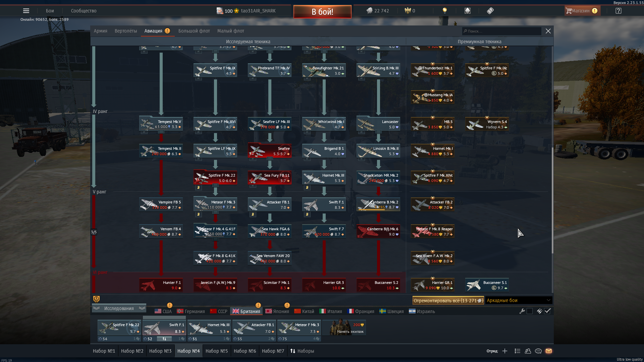Select the Hornet Mk.III crew slot

[209, 328]
